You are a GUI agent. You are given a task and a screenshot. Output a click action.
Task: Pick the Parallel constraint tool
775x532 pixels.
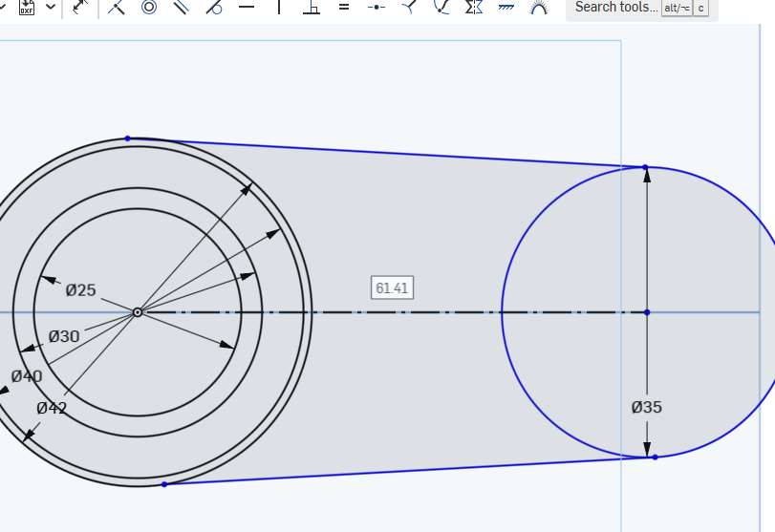[182, 7]
